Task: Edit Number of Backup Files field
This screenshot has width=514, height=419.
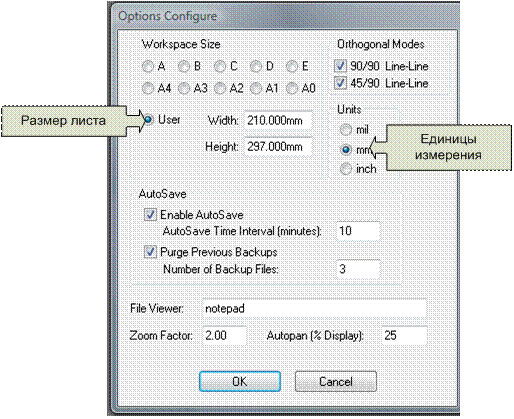Action: pos(358,269)
